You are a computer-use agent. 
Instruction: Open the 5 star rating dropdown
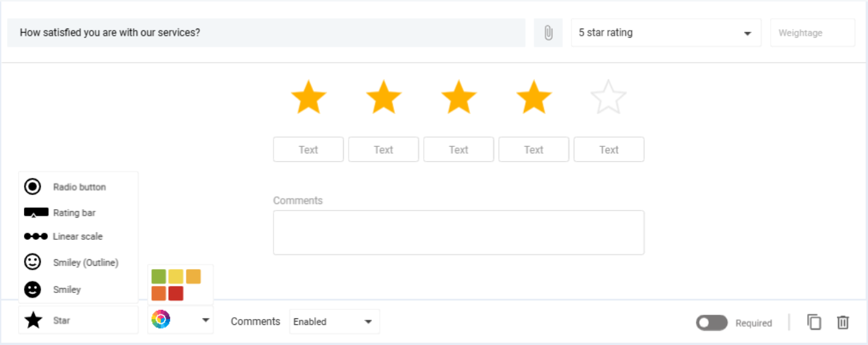665,32
